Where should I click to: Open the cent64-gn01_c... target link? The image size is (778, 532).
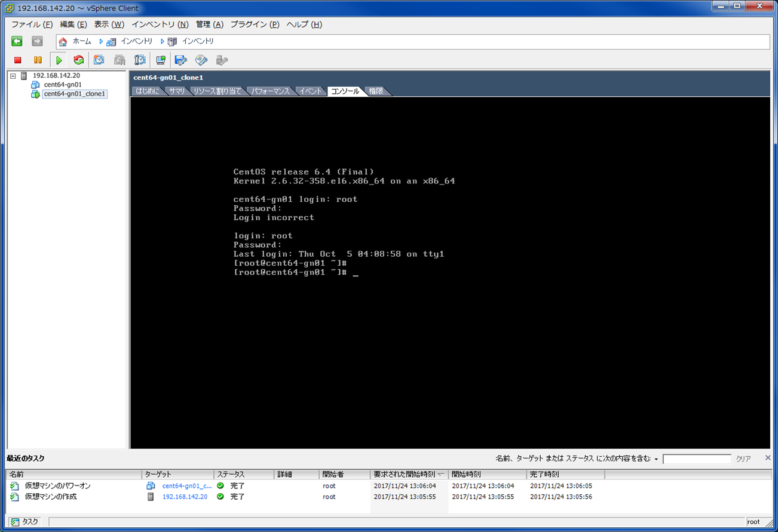[x=187, y=486]
